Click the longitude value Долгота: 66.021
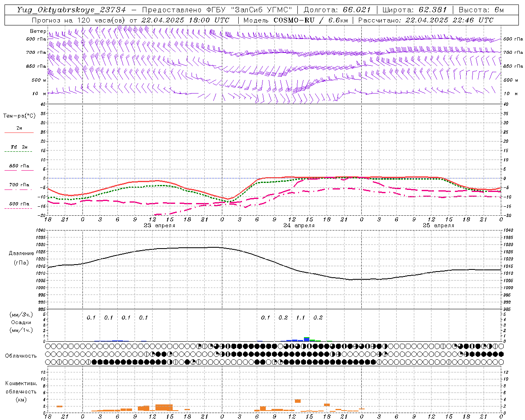This screenshot has width=525, height=420. pos(338,10)
